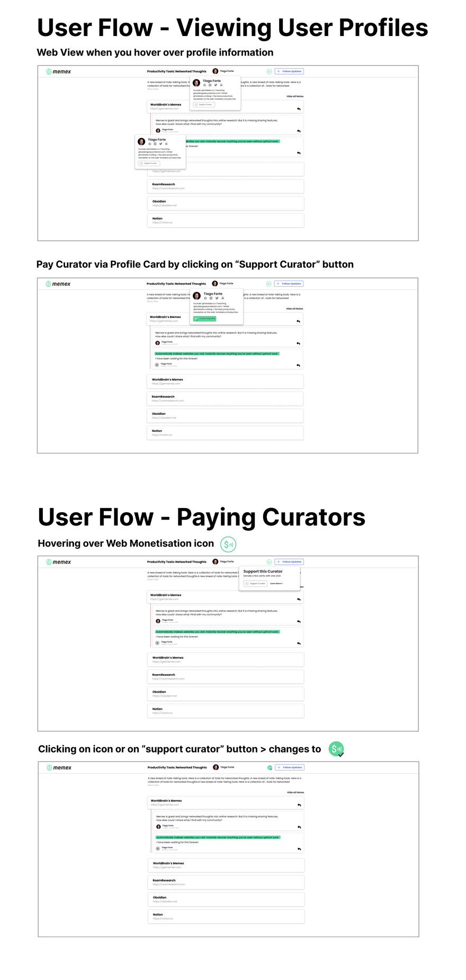Expand 'Show more' under the description in the first mockup
This screenshot has height=980, width=466.
coord(153,89)
